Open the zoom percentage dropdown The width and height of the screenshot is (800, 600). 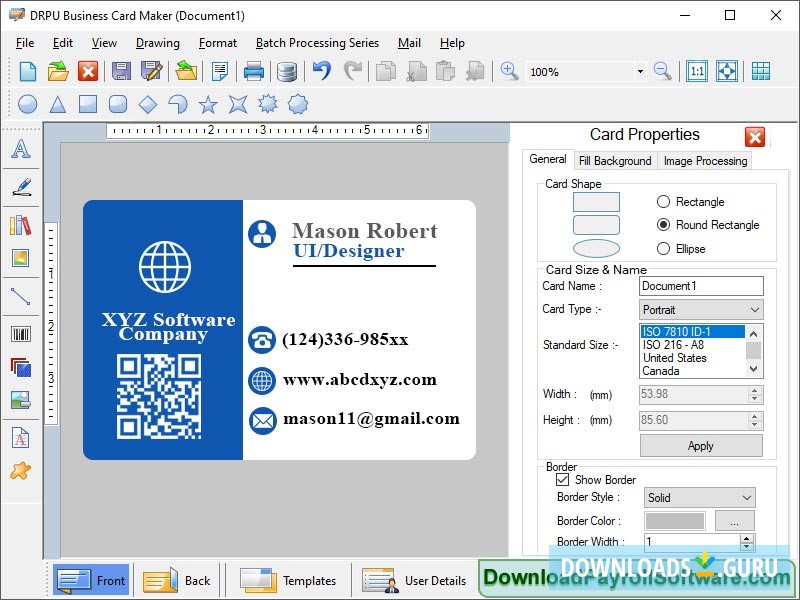pos(639,72)
